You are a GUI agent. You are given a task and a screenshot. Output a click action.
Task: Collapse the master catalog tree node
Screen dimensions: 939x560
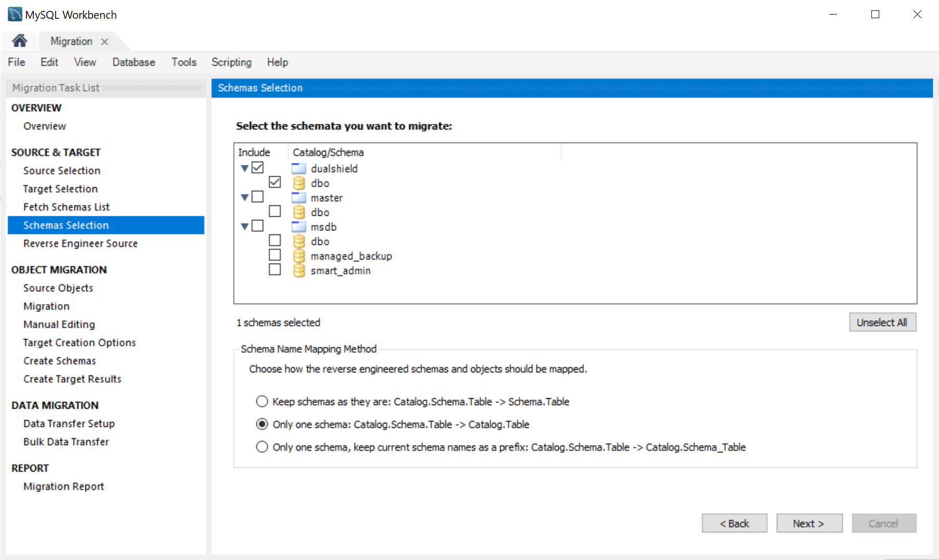coord(244,198)
